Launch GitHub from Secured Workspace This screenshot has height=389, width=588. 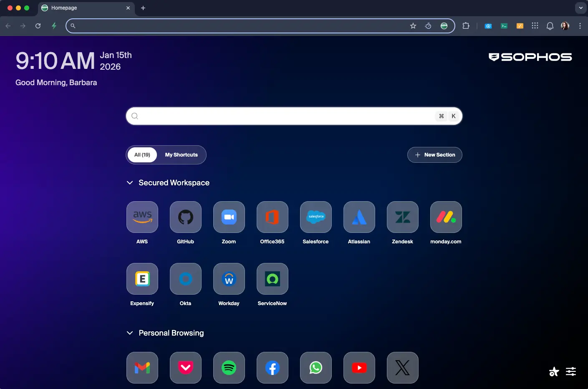point(186,217)
